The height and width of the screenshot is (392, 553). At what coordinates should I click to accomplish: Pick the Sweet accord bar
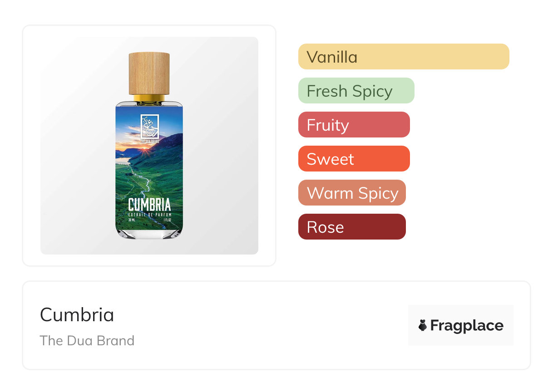point(354,159)
